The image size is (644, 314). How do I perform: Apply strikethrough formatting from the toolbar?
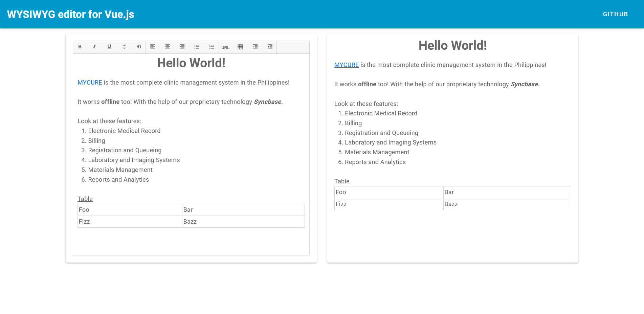pyautogui.click(x=124, y=47)
